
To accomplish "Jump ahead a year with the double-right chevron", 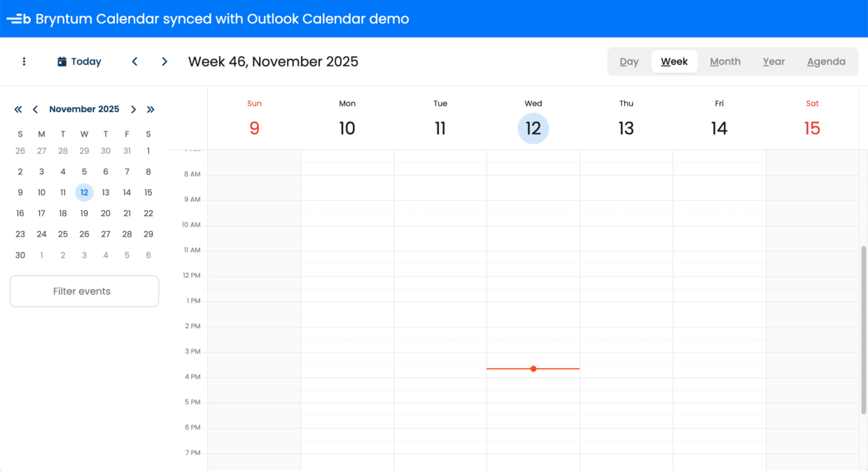I will [x=150, y=109].
